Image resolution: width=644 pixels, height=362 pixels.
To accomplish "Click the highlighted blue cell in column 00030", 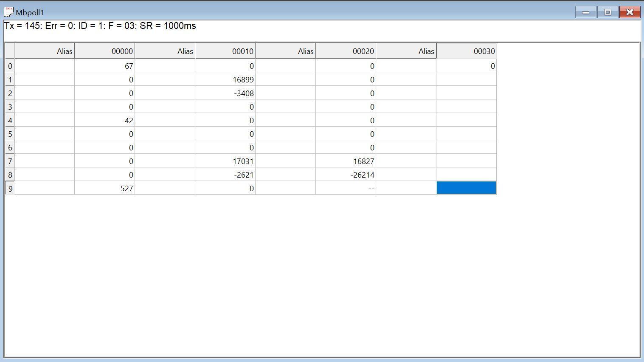I will click(x=466, y=188).
